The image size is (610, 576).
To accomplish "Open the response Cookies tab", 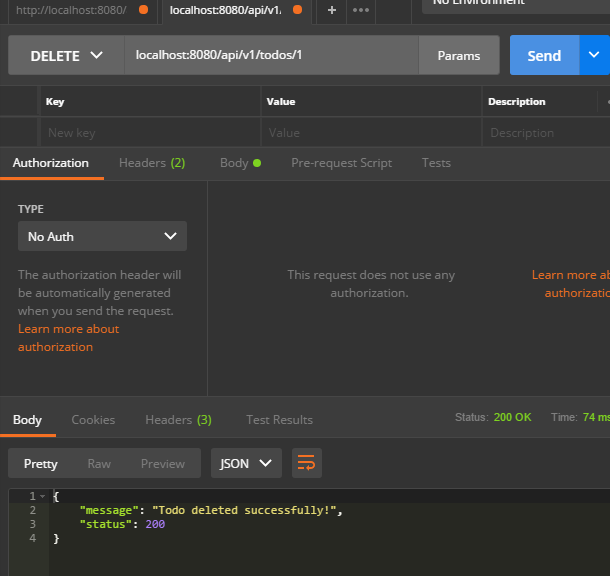I will [93, 420].
